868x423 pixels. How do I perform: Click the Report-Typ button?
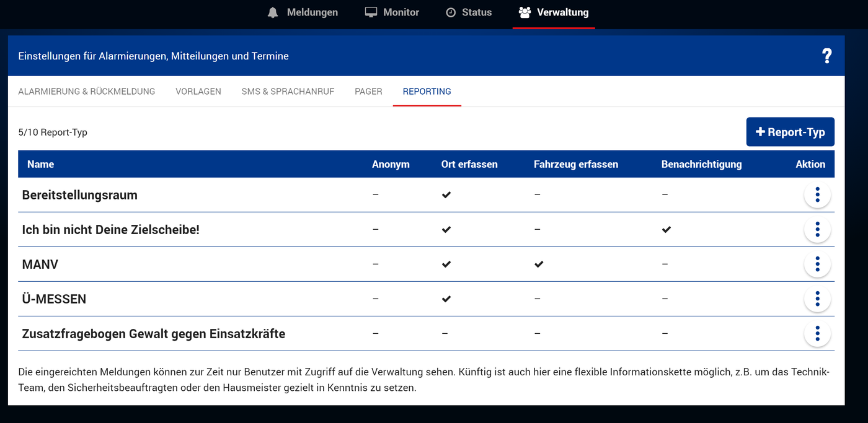click(x=790, y=131)
